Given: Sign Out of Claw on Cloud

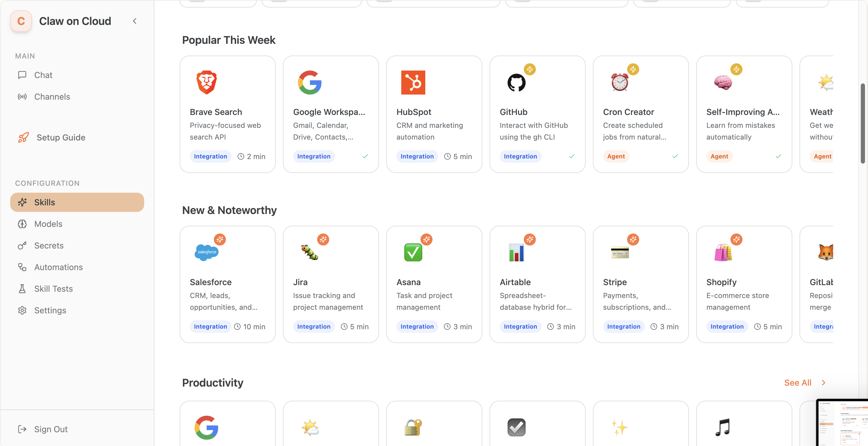Looking at the screenshot, I should [x=50, y=429].
